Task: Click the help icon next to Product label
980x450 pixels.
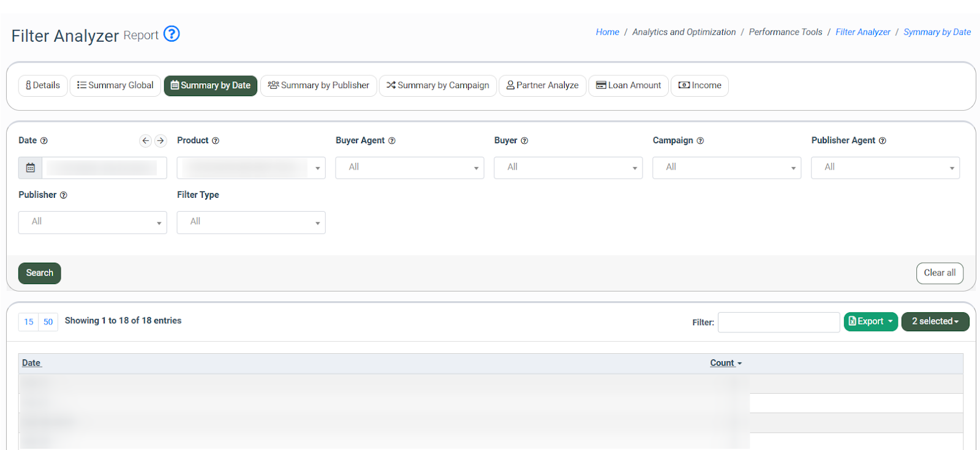Action: pyautogui.click(x=216, y=141)
